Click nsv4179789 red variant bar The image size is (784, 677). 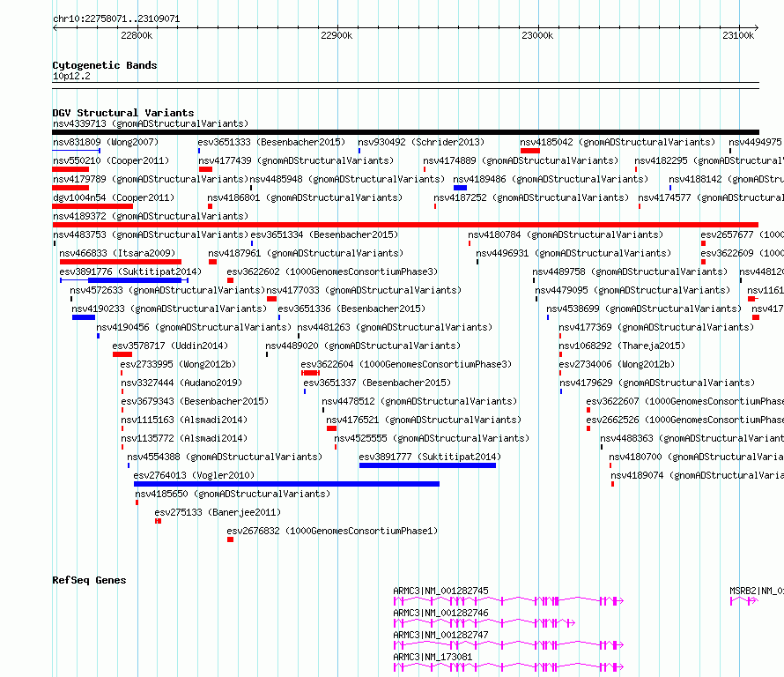pyautogui.click(x=70, y=188)
